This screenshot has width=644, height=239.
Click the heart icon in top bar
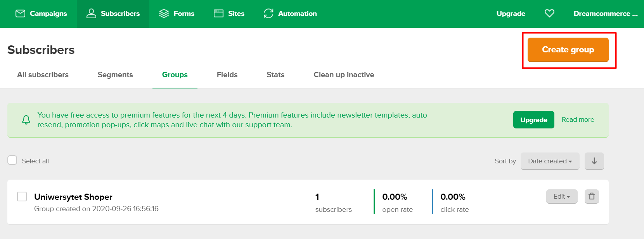click(549, 14)
